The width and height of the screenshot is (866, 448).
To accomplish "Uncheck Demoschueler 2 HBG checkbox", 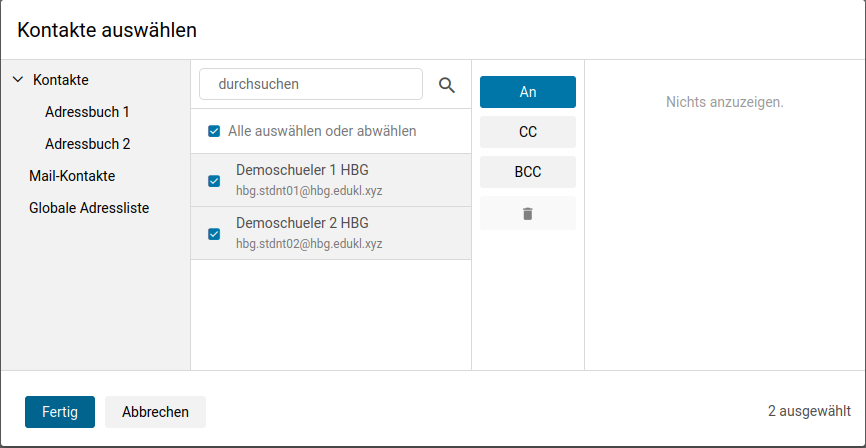I will coord(214,234).
